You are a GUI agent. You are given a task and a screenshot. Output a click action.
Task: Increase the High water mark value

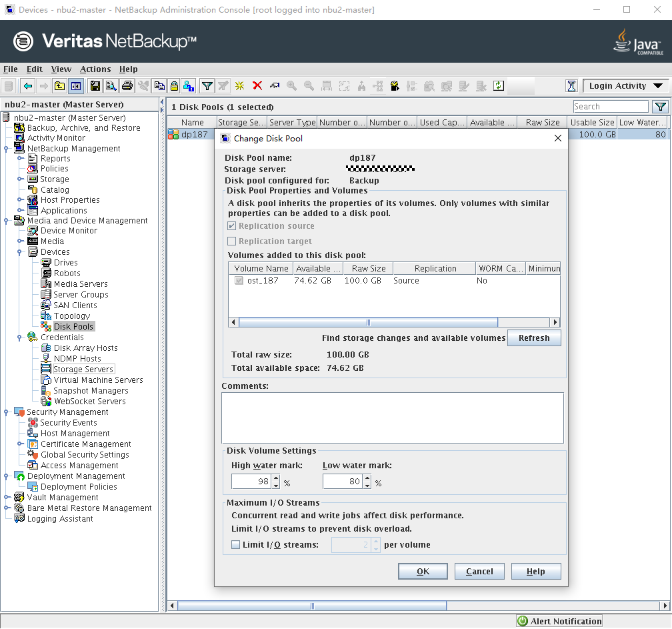coord(275,478)
